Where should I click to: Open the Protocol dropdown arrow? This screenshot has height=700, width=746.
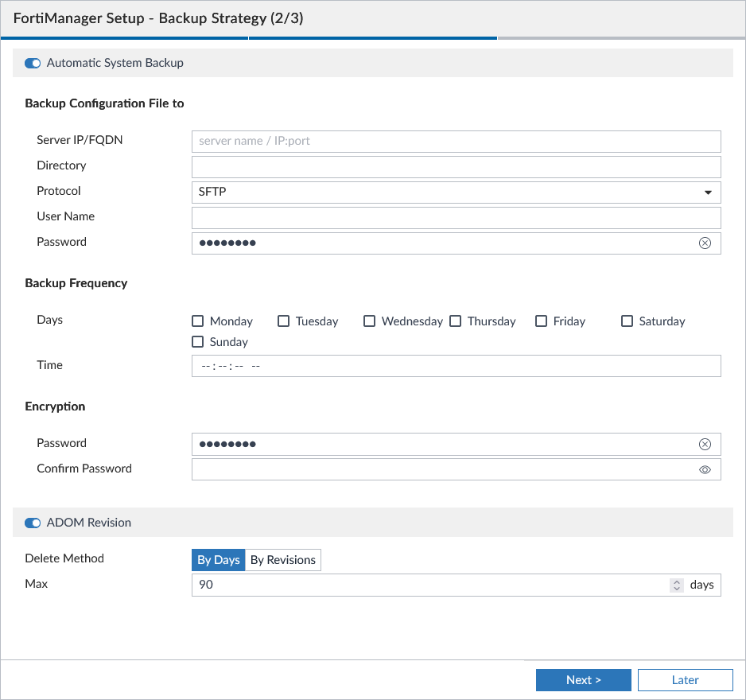(x=706, y=192)
